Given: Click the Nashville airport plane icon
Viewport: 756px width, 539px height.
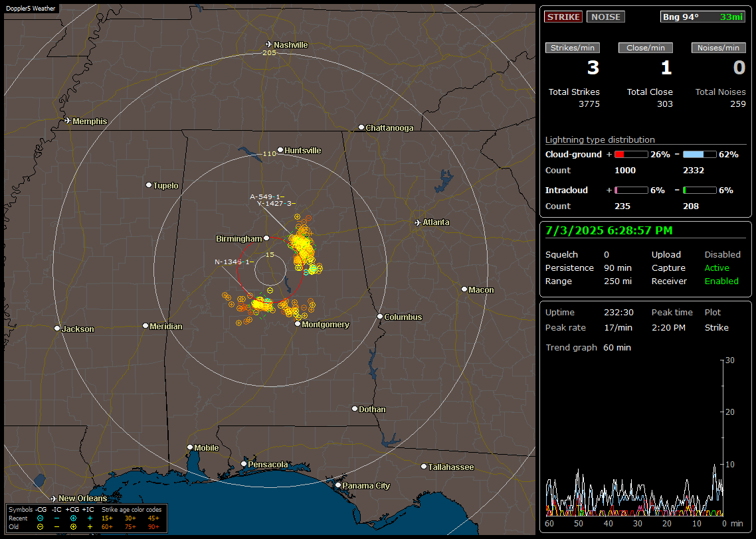Looking at the screenshot, I should (269, 44).
